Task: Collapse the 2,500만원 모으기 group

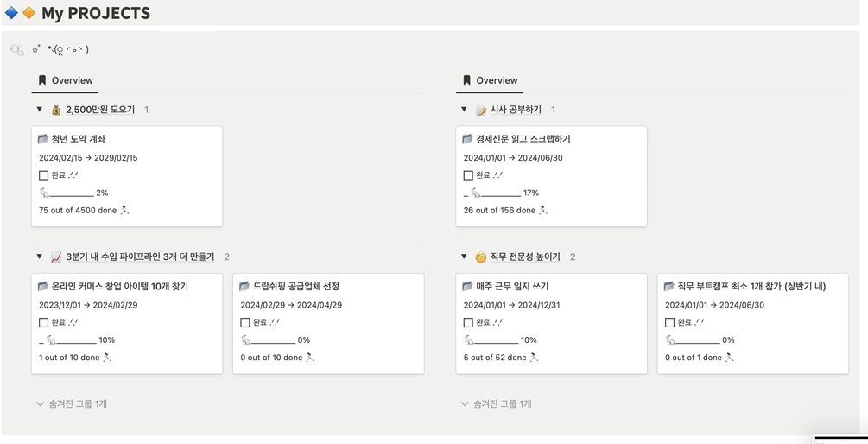Action: point(39,110)
